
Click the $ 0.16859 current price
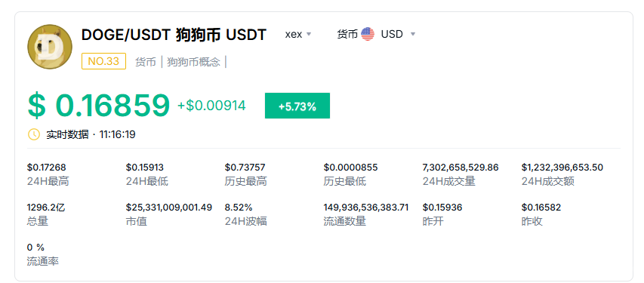point(99,106)
